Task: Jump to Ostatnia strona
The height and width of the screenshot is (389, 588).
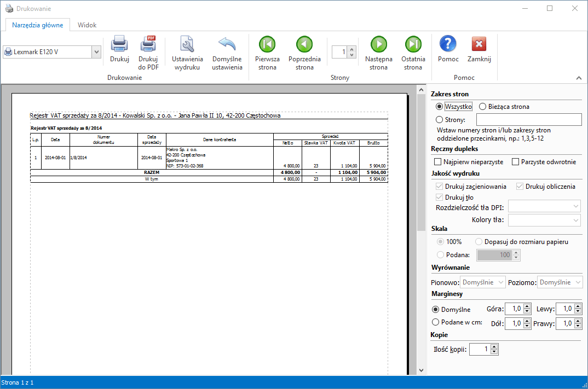Action: (x=413, y=45)
